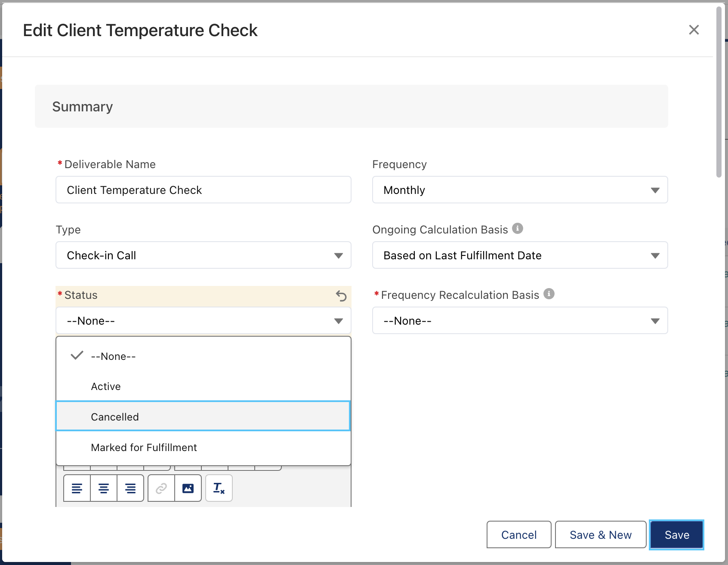Open the Frequency Recalculation Basis dropdown
The image size is (728, 565).
pyautogui.click(x=520, y=320)
